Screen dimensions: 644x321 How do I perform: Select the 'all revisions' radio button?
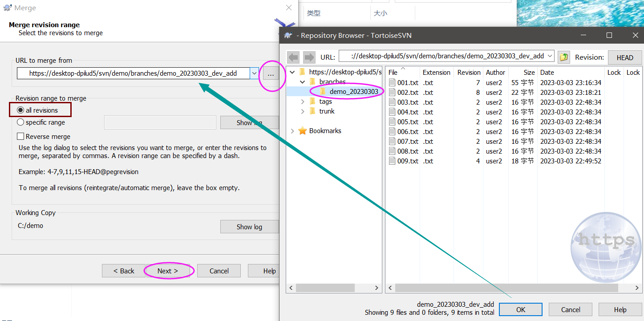tap(20, 110)
